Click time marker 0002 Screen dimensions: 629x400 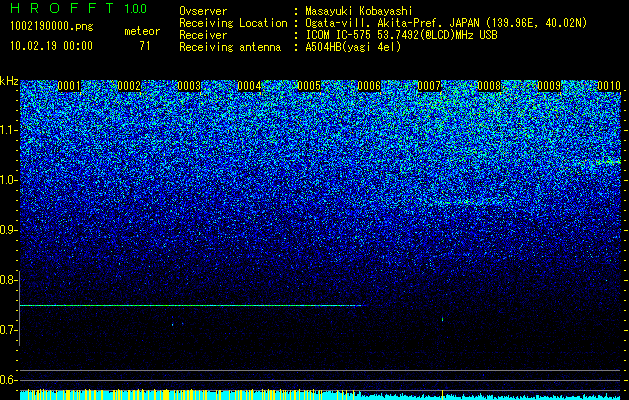click(129, 86)
